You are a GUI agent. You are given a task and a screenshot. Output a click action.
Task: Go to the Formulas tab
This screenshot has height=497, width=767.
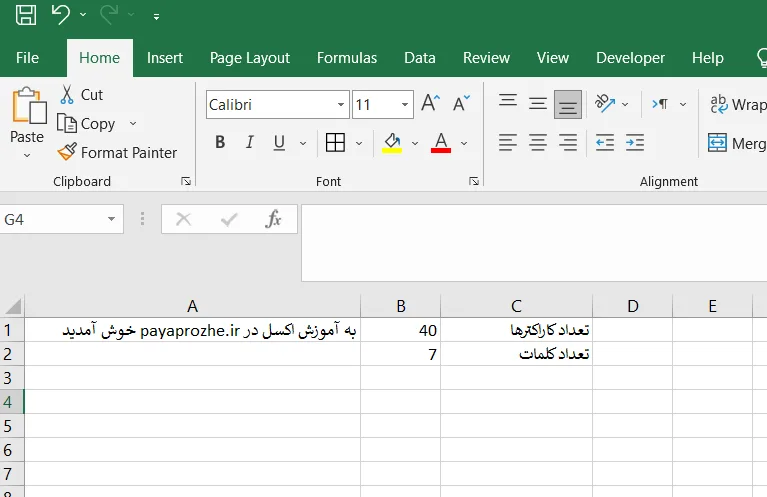(x=347, y=58)
